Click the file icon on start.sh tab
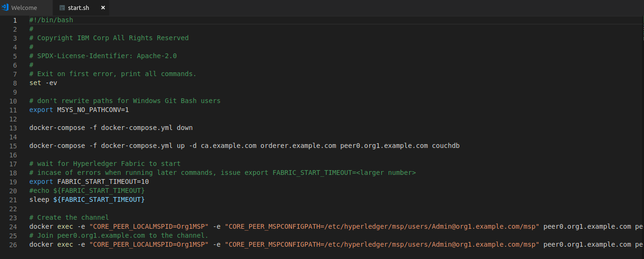 [x=63, y=8]
